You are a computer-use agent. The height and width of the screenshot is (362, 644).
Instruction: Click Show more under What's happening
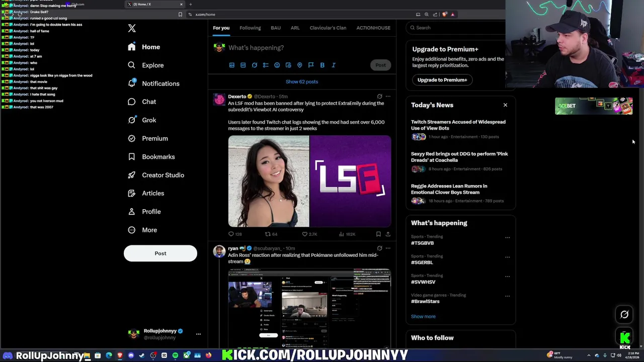tap(423, 317)
